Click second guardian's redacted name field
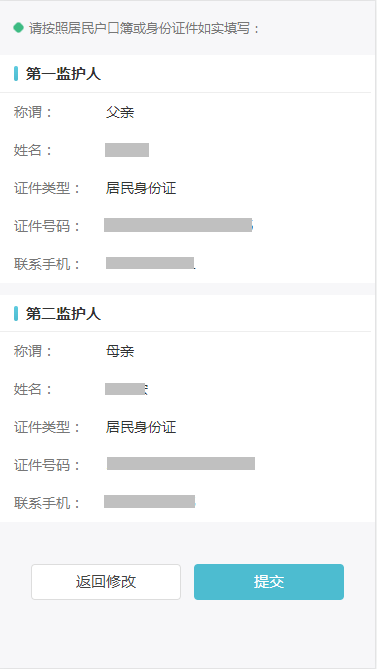The image size is (377, 669). click(126, 389)
